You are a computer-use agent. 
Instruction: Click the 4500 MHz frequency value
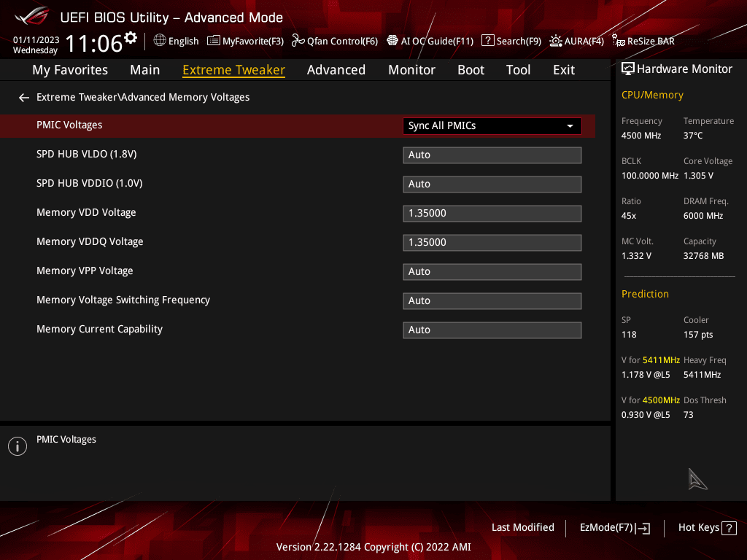coord(640,136)
